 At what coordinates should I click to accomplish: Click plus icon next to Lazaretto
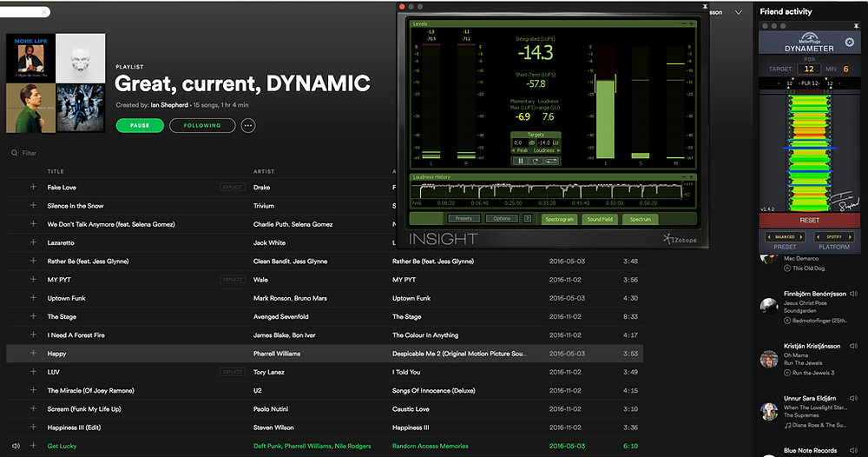[33, 242]
